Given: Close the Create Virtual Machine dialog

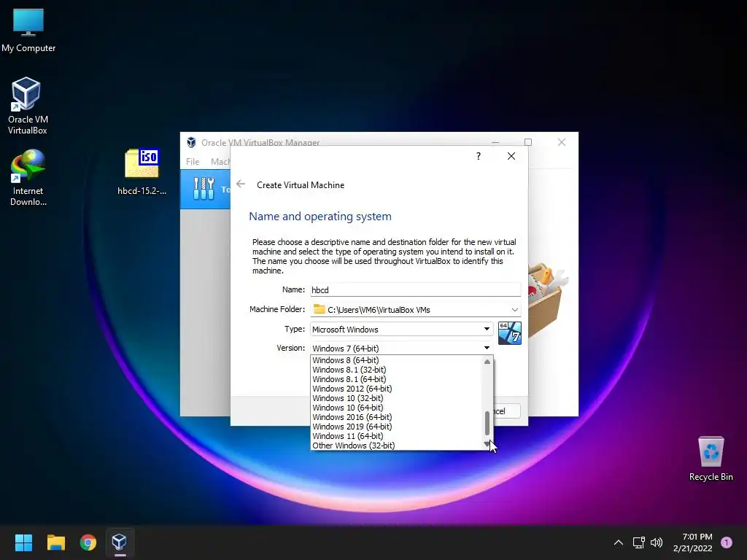Looking at the screenshot, I should point(511,156).
